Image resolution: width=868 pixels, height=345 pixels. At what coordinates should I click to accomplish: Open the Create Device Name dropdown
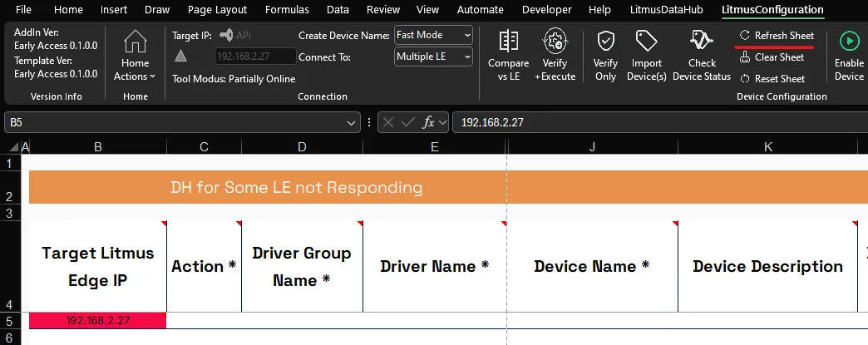433,35
